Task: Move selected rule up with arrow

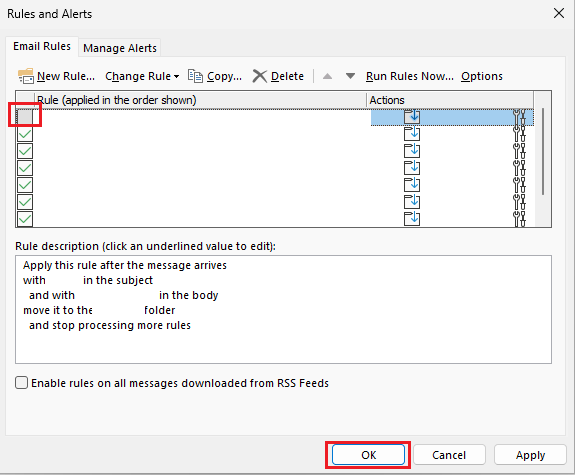Action: [327, 76]
